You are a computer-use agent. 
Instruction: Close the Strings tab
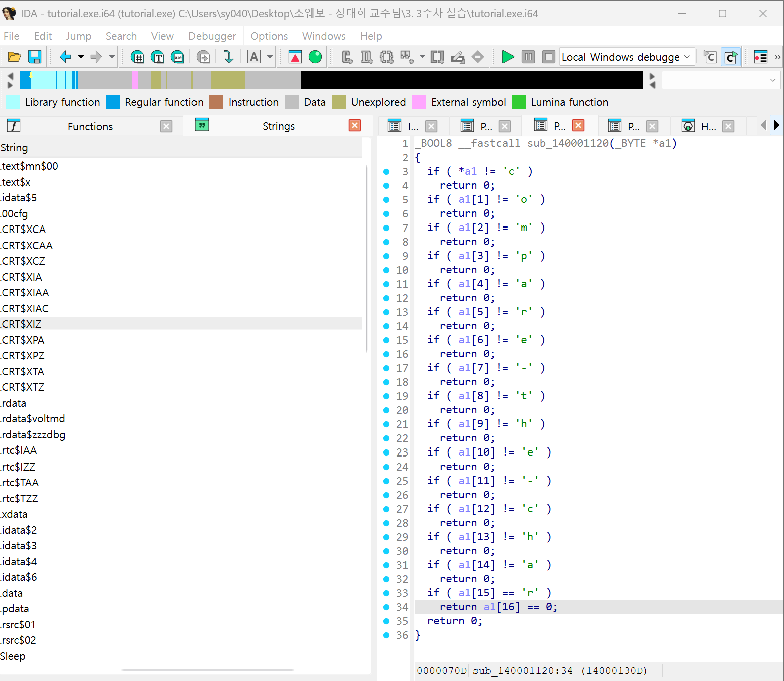click(x=355, y=125)
